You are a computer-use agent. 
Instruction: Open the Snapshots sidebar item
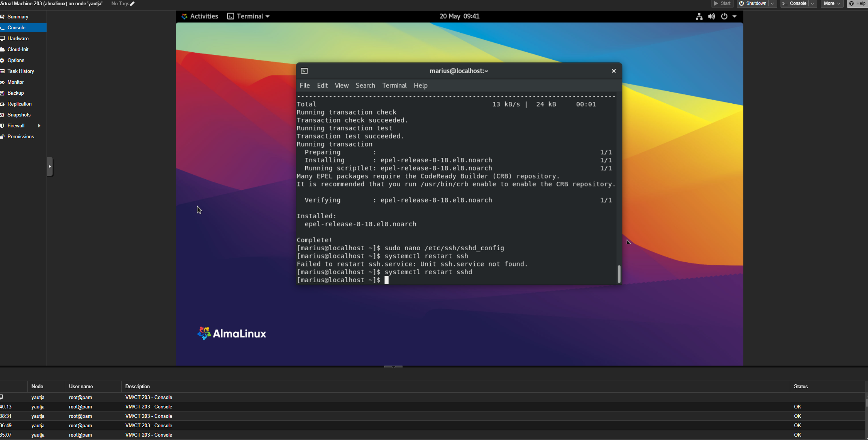click(x=19, y=115)
